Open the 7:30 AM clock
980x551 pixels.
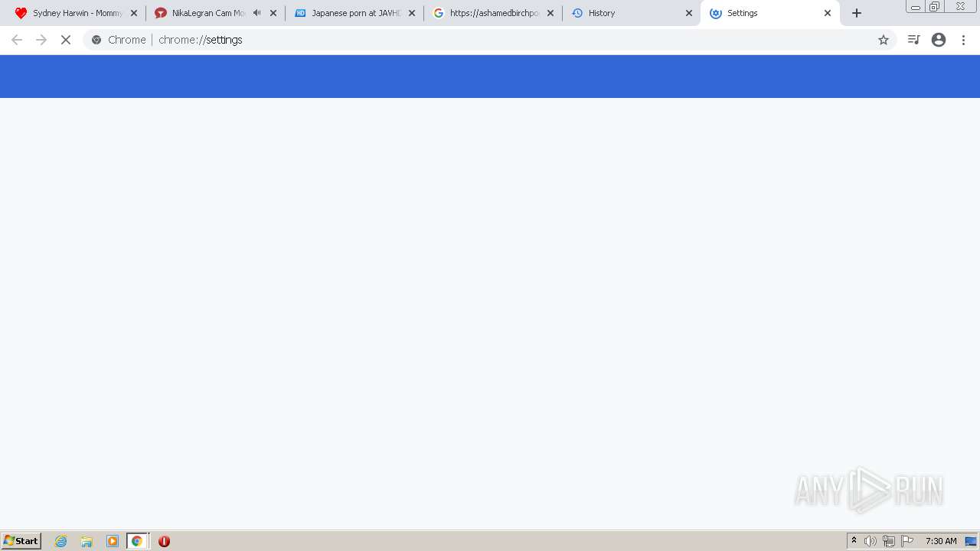(941, 541)
